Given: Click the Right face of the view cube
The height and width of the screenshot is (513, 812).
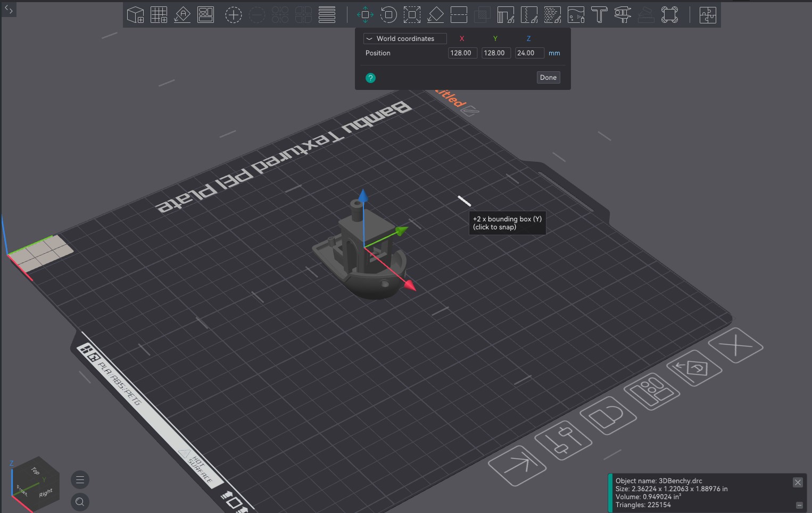Looking at the screenshot, I should (46, 493).
